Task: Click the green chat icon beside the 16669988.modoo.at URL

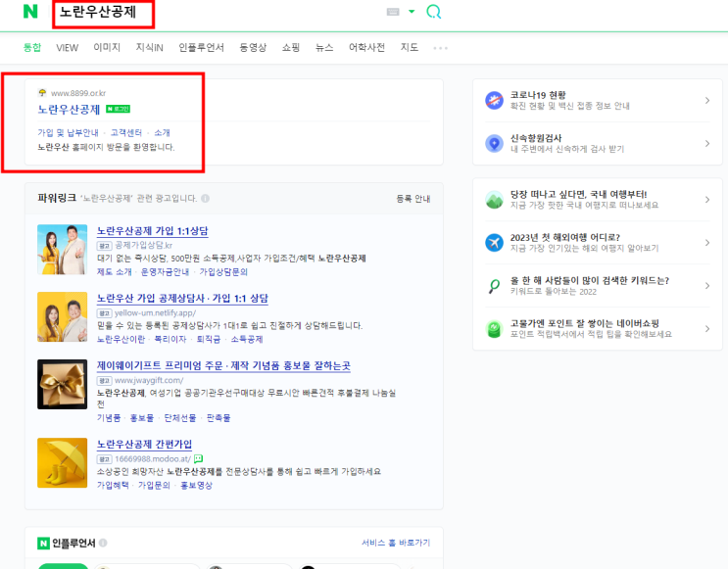Action: click(x=198, y=459)
